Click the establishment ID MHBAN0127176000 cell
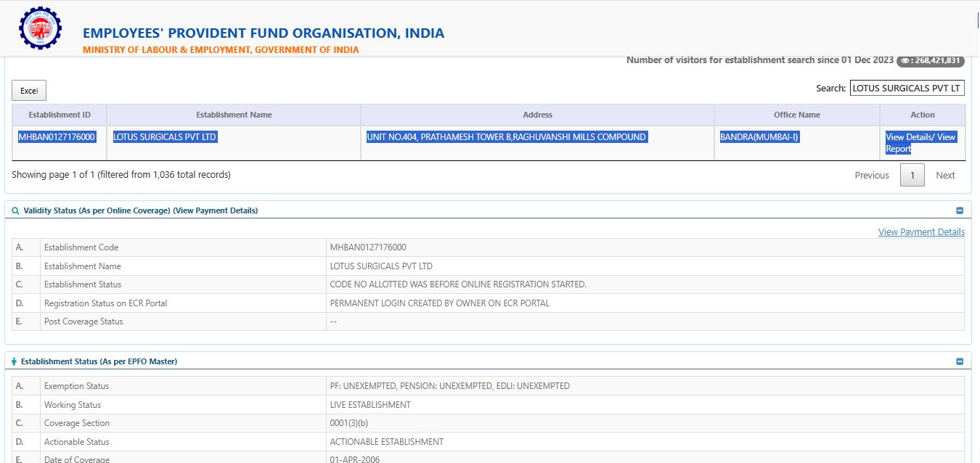Screen dimensions: 980x463 click(57, 137)
